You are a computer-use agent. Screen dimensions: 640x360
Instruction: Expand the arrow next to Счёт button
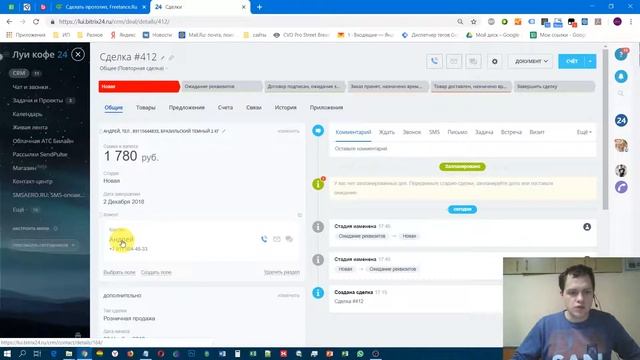coord(590,61)
